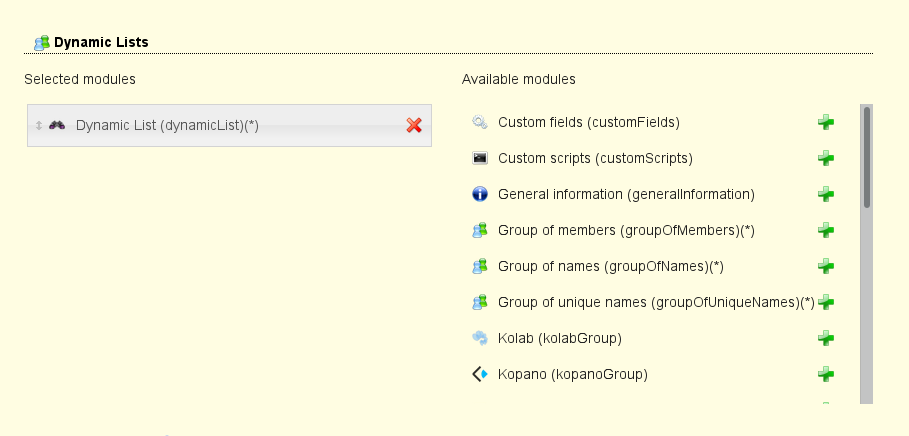The height and width of the screenshot is (436, 909).
Task: Add the Kolab module via plus icon
Action: point(825,338)
